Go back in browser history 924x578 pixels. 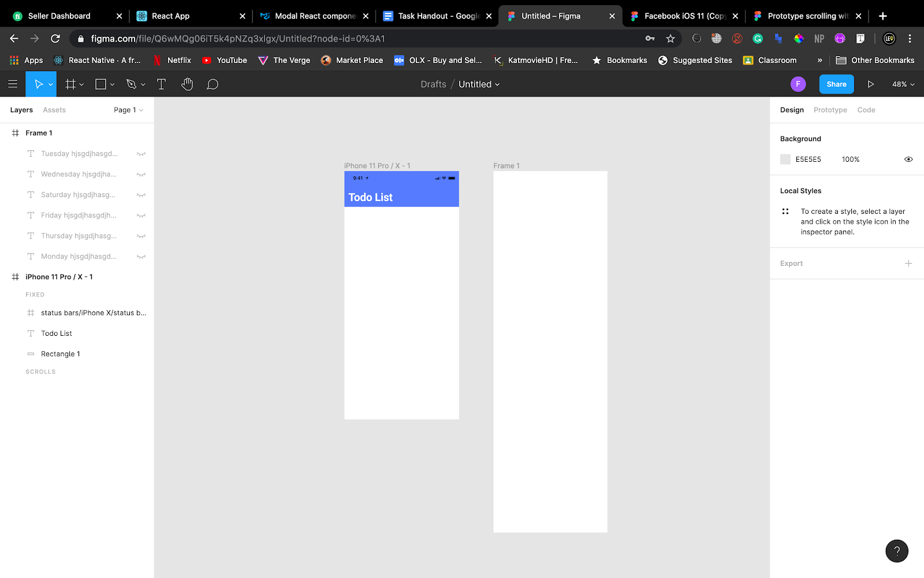14,39
